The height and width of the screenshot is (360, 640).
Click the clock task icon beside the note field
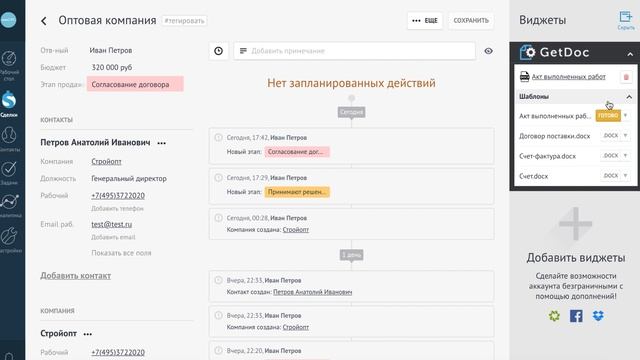[219, 51]
